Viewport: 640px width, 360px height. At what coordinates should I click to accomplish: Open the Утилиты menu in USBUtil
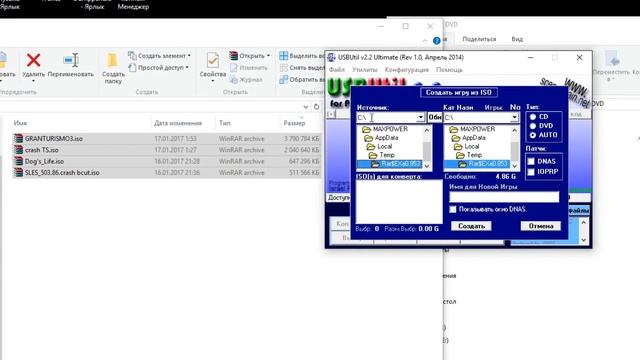click(x=365, y=70)
